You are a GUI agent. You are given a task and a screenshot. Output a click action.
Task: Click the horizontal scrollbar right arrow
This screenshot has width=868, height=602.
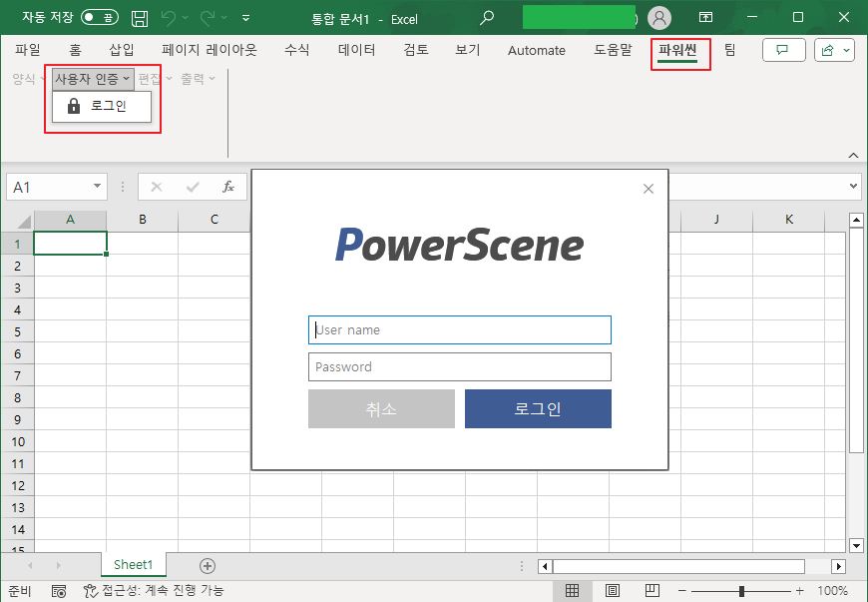839,566
